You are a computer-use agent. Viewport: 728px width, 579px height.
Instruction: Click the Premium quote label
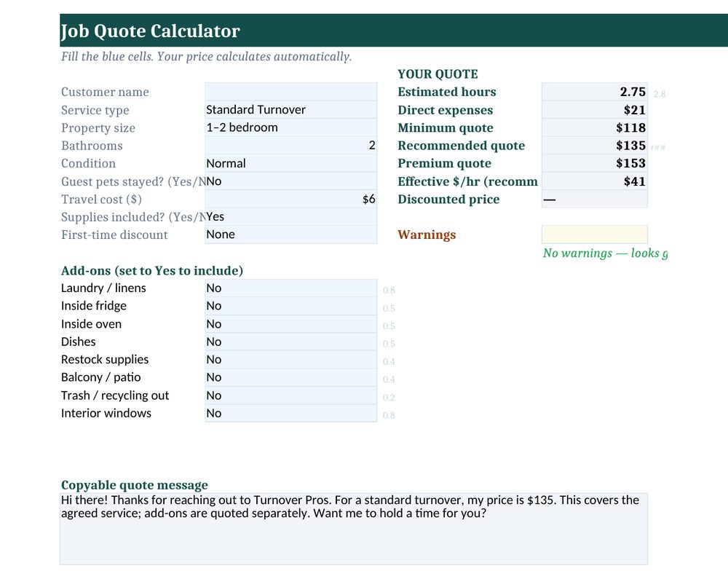tap(444, 163)
